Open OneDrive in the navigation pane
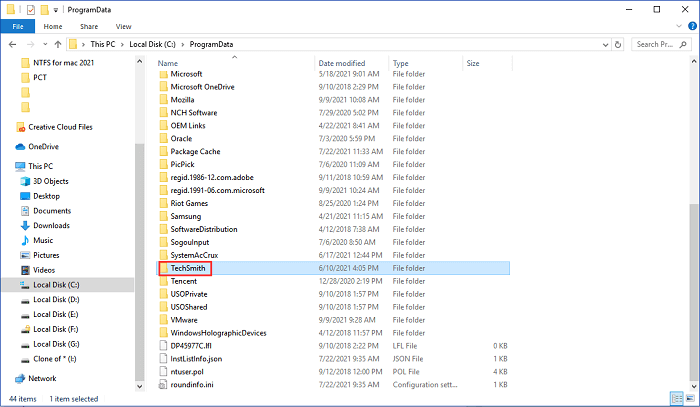The image size is (700, 407). pyautogui.click(x=43, y=146)
